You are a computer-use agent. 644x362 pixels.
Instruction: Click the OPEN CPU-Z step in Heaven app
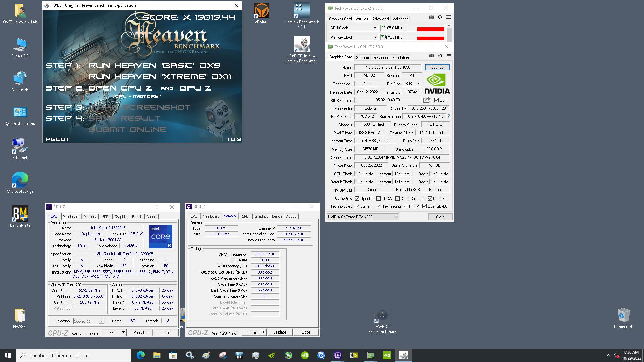120,88
